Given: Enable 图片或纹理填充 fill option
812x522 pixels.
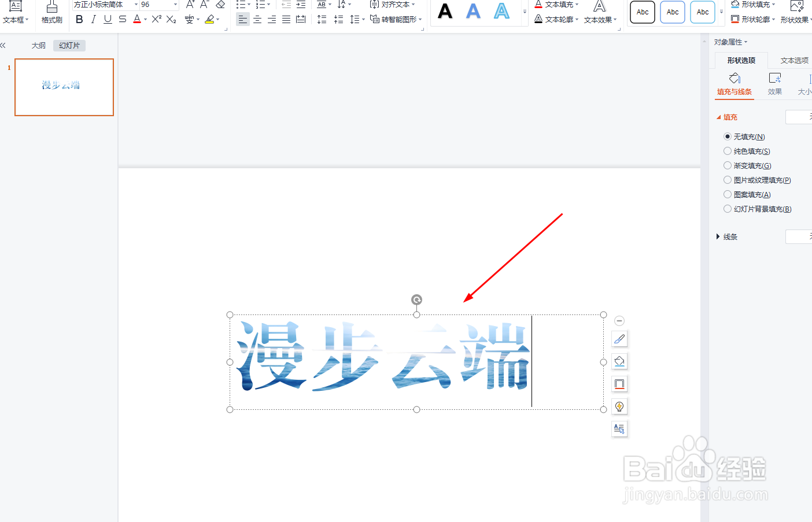Looking at the screenshot, I should click(x=727, y=180).
